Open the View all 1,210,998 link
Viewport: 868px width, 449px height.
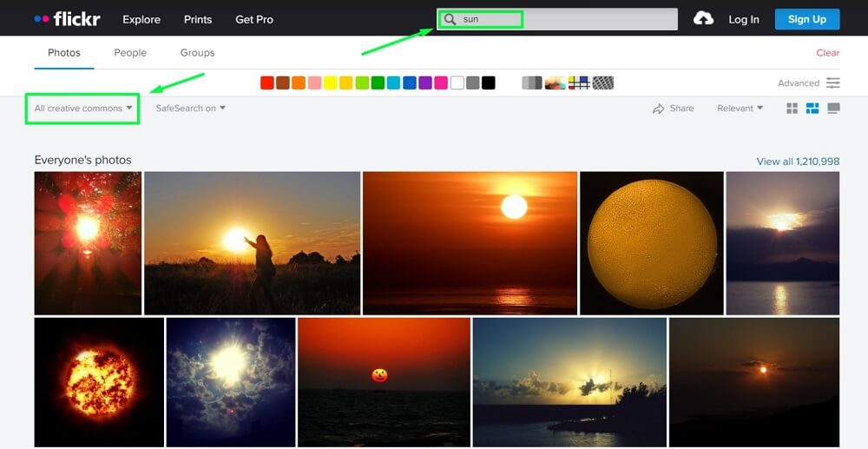[798, 162]
